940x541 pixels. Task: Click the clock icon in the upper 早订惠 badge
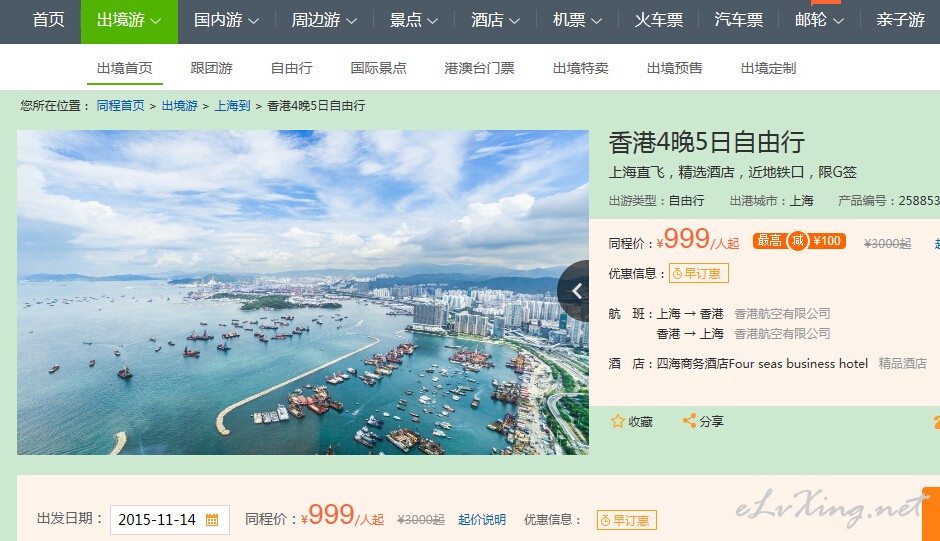coord(677,274)
